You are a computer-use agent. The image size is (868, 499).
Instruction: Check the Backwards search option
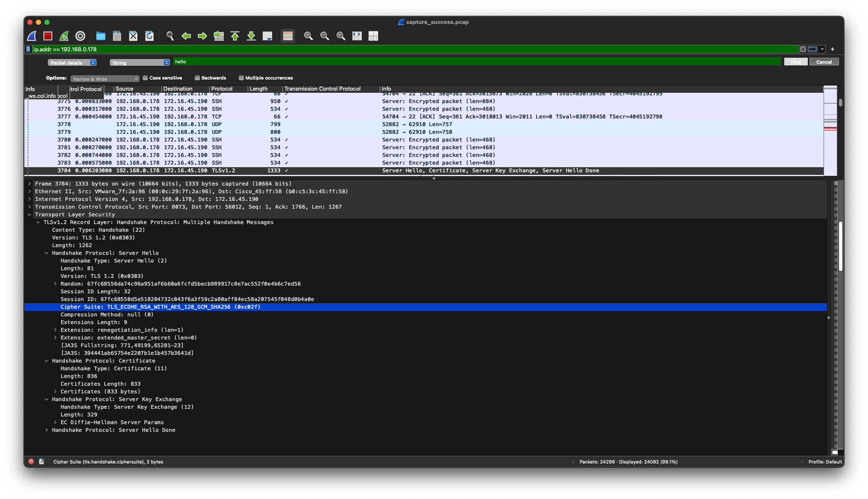[197, 78]
